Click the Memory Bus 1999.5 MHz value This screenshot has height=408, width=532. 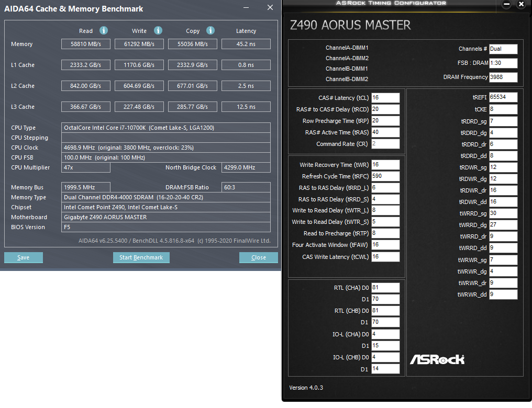pyautogui.click(x=85, y=187)
